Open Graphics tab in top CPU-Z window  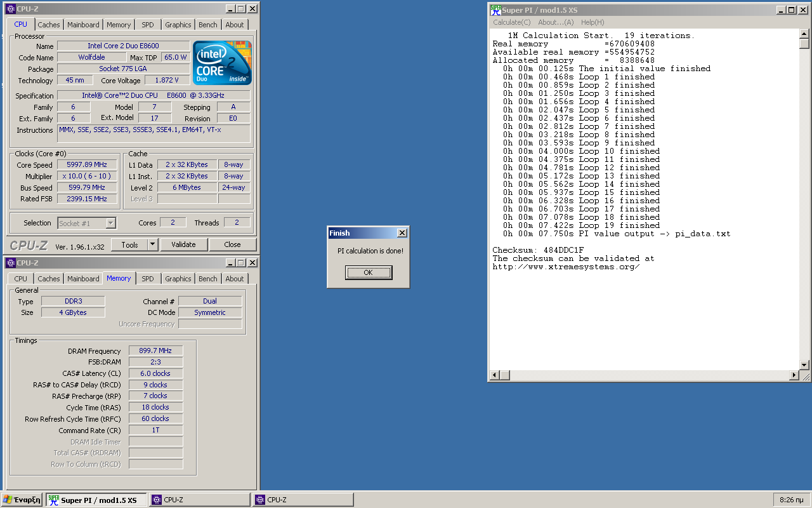click(178, 25)
